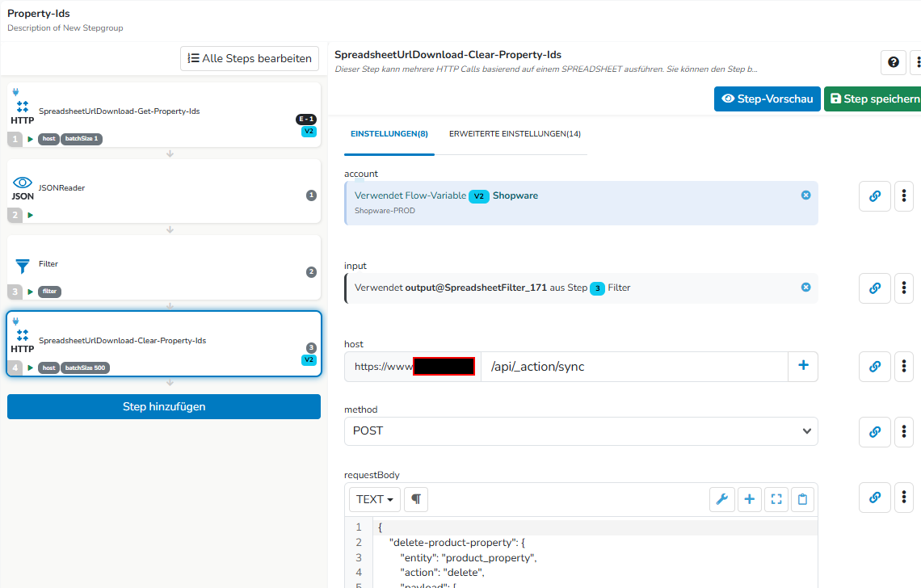Open the help question mark icon
This screenshot has height=588, width=921.
click(893, 62)
